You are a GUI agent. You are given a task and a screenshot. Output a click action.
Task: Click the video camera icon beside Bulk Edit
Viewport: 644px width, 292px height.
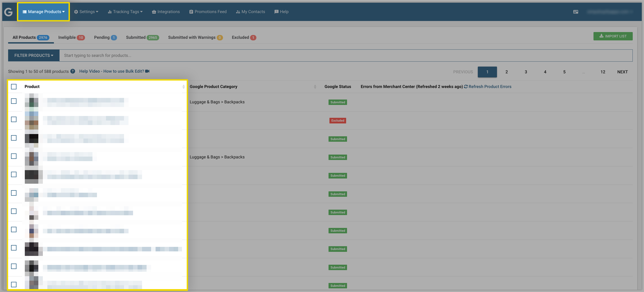(x=147, y=71)
